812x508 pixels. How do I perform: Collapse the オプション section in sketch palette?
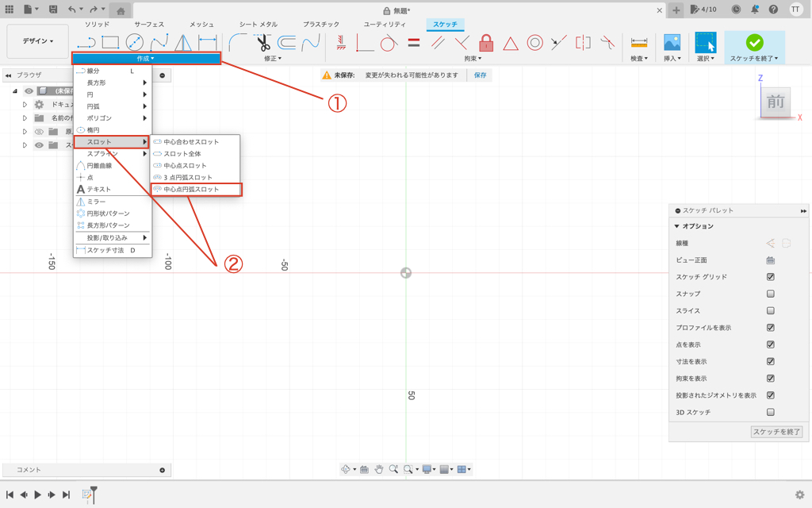pyautogui.click(x=677, y=226)
